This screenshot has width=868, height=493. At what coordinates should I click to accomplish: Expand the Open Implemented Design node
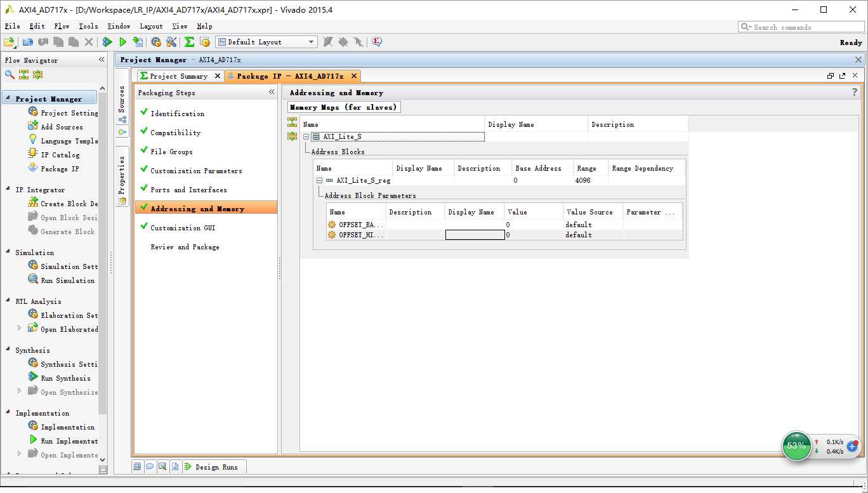coord(19,454)
